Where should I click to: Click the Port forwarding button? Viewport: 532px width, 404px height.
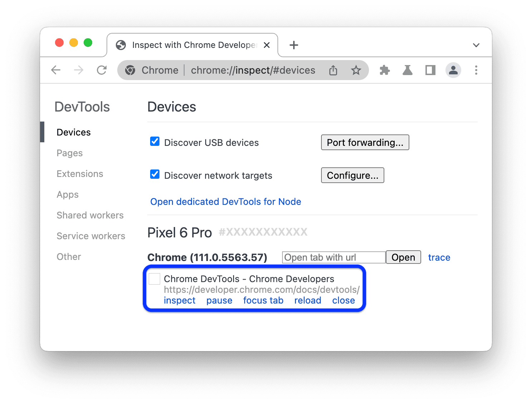point(365,142)
